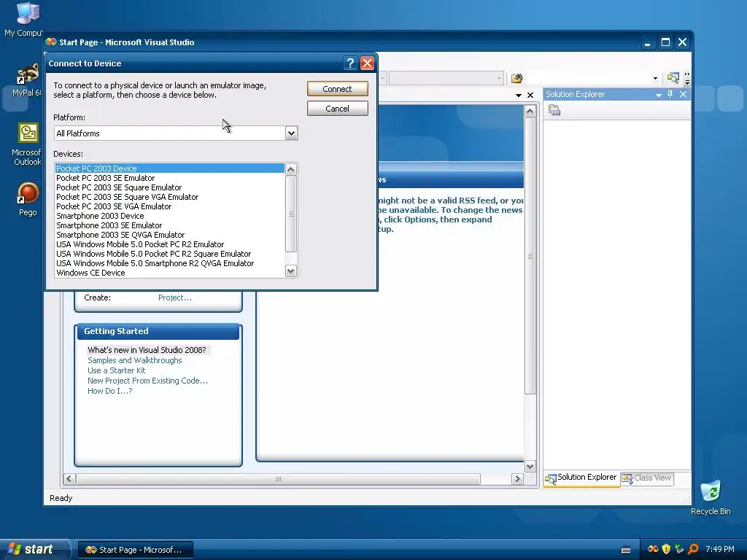This screenshot has width=747, height=560.
Task: Click the orange magnifier tray icon
Action: pos(693,549)
